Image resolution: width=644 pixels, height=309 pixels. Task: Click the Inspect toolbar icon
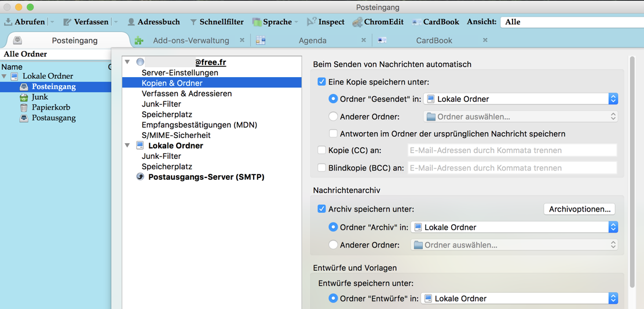312,22
